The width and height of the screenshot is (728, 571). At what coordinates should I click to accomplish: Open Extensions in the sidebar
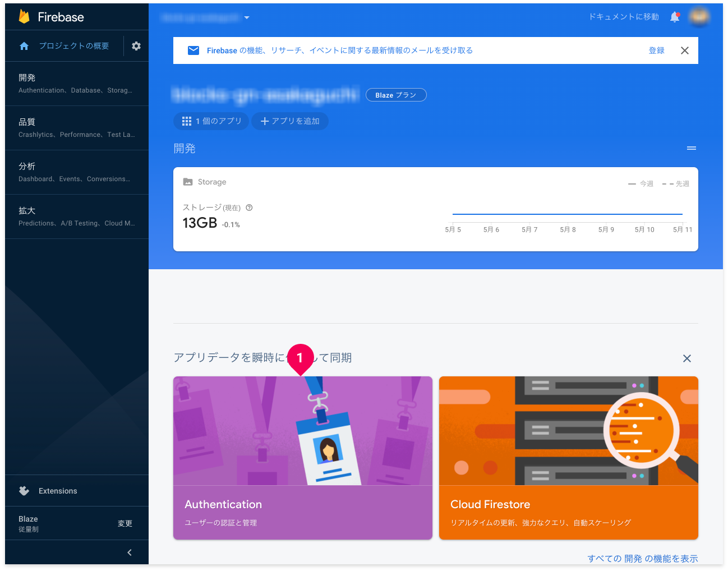[x=77, y=491]
